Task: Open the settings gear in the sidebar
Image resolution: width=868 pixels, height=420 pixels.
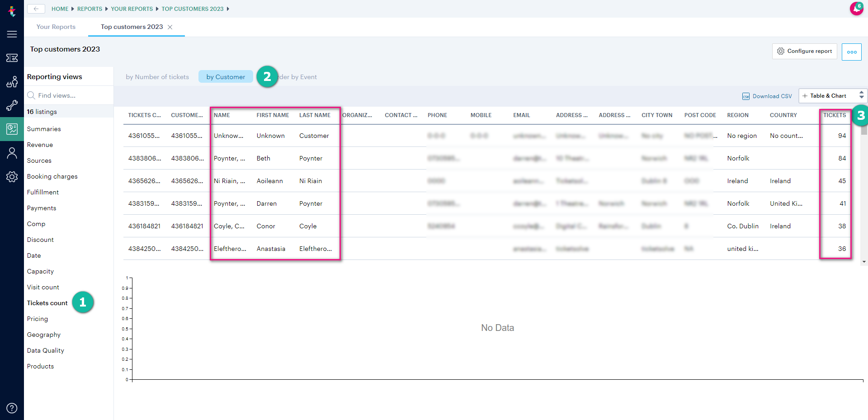Action: click(12, 177)
